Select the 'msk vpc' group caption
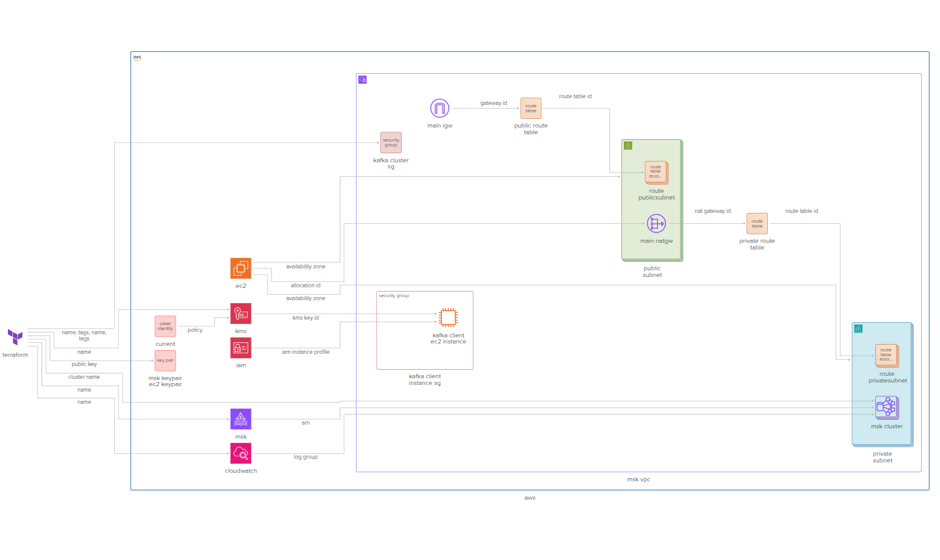Viewport: 940px width, 560px height. 638,479
